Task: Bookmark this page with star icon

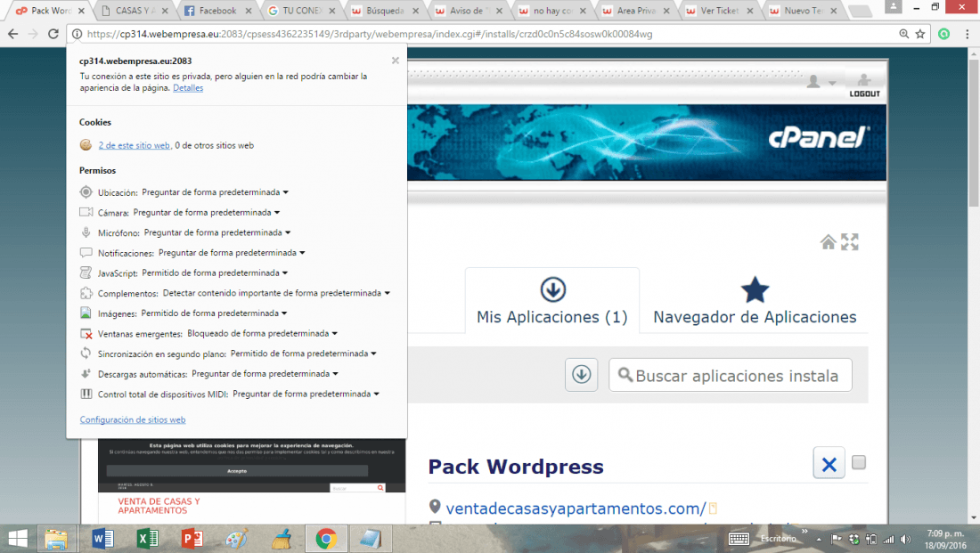Action: 920,34
